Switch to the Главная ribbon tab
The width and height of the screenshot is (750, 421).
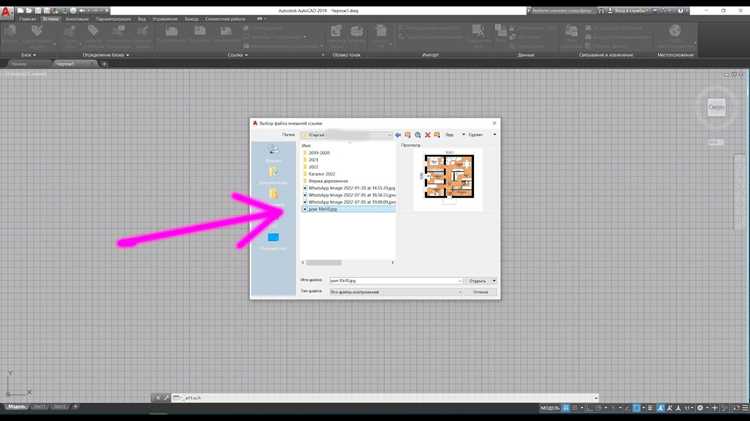(28, 19)
